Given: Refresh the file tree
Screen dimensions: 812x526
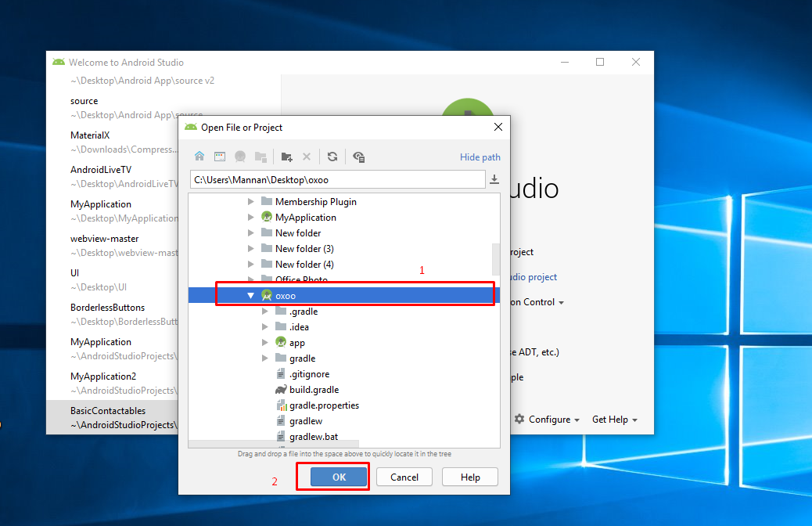Looking at the screenshot, I should [332, 157].
